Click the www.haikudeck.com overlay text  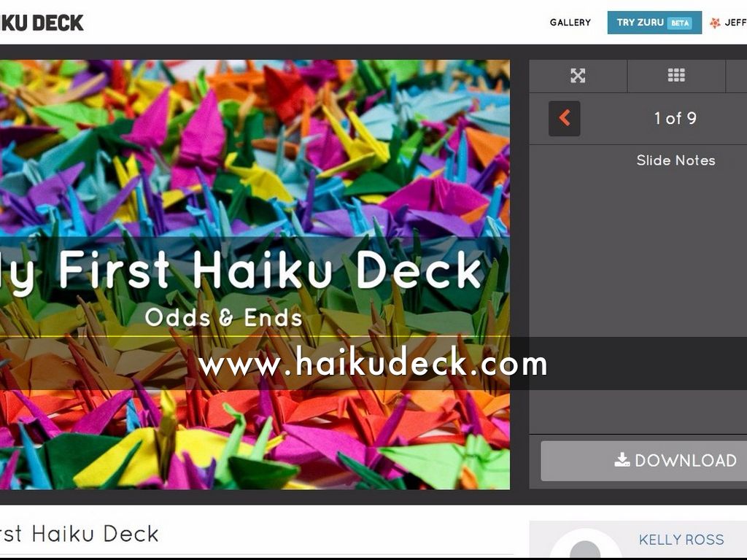[x=373, y=363]
